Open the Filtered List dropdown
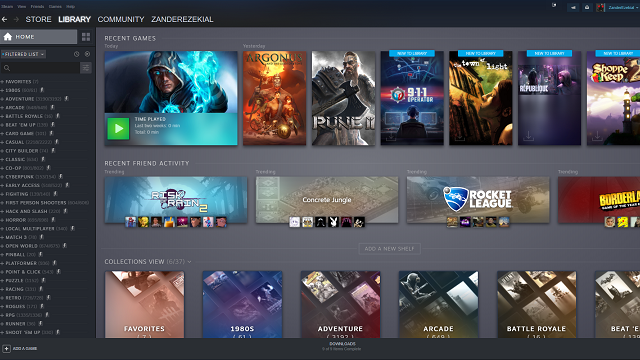The height and width of the screenshot is (360, 640). [x=23, y=54]
